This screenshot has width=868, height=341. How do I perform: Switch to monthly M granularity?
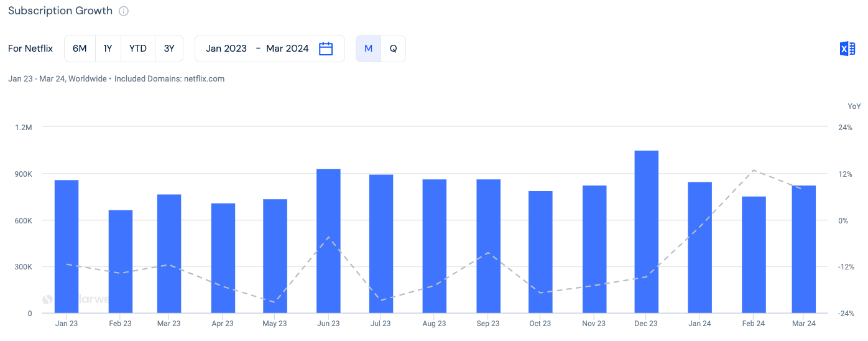coord(368,49)
